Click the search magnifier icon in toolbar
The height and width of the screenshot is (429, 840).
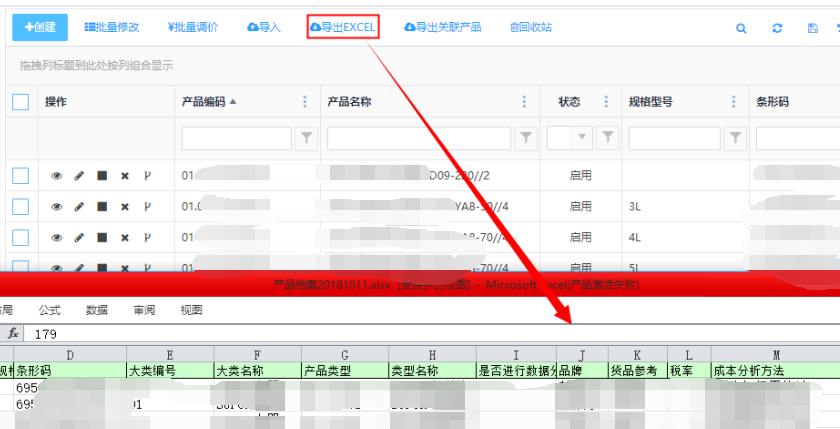(741, 28)
